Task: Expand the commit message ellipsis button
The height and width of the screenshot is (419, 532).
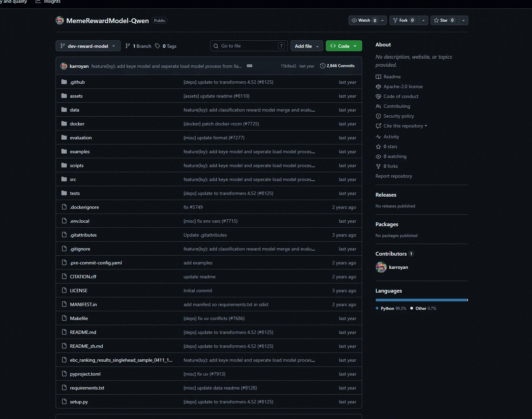Action: (x=250, y=66)
